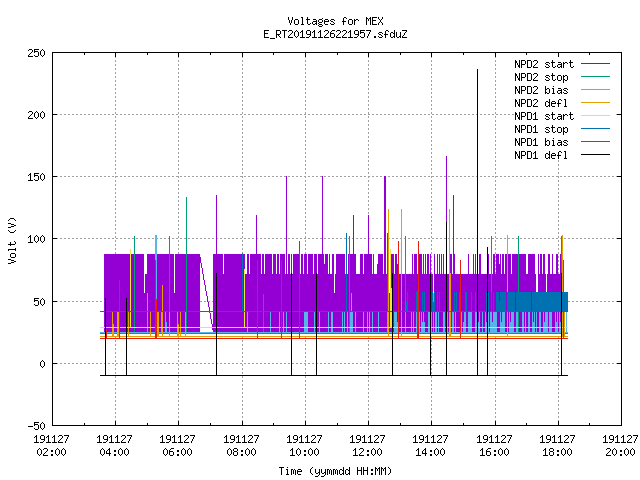The height and width of the screenshot is (480, 640).
Task: Click the red line sample beside NPD1 bias
Action: 596,142
